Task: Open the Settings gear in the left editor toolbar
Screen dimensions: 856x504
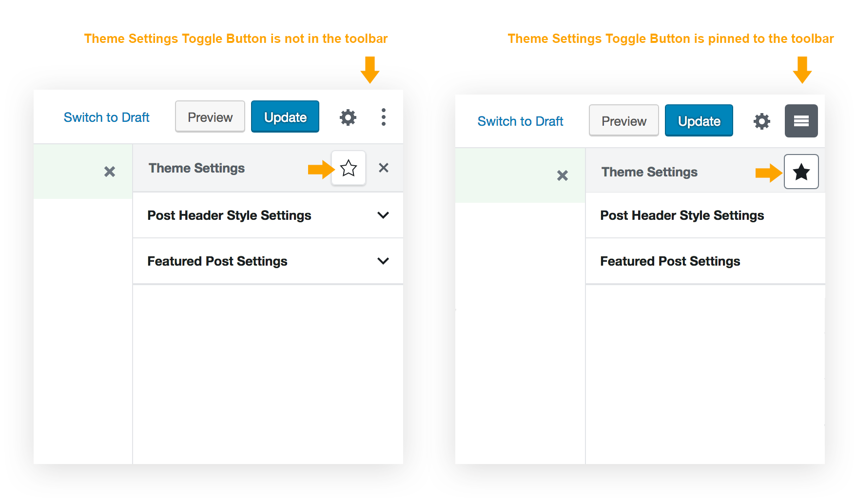Action: pyautogui.click(x=348, y=117)
